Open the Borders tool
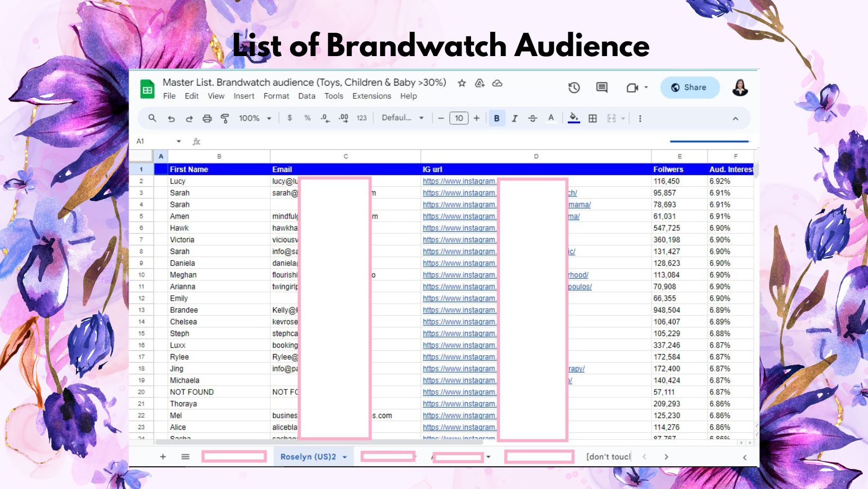The height and width of the screenshot is (489, 868). coord(593,119)
